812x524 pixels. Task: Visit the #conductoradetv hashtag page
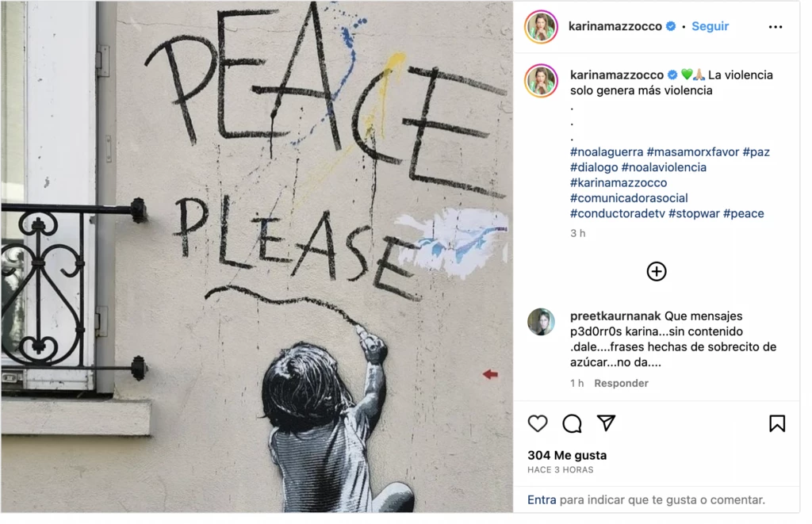point(617,213)
